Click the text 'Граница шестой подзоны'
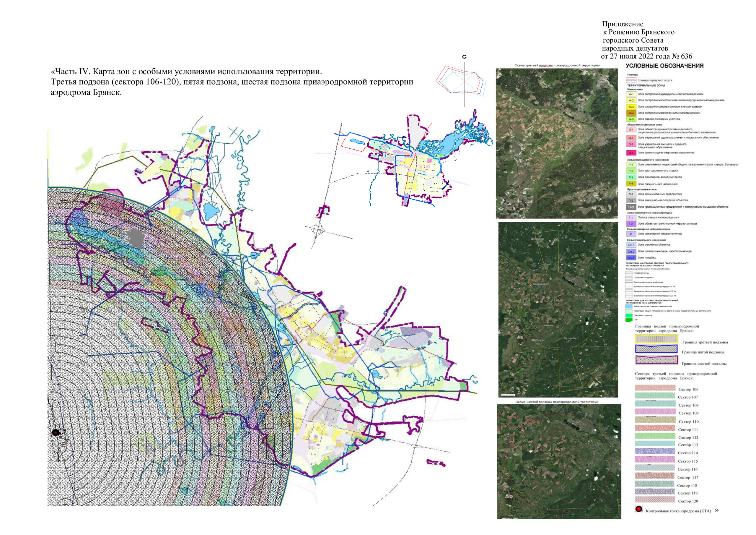The width and height of the screenshot is (756, 535). [x=704, y=364]
